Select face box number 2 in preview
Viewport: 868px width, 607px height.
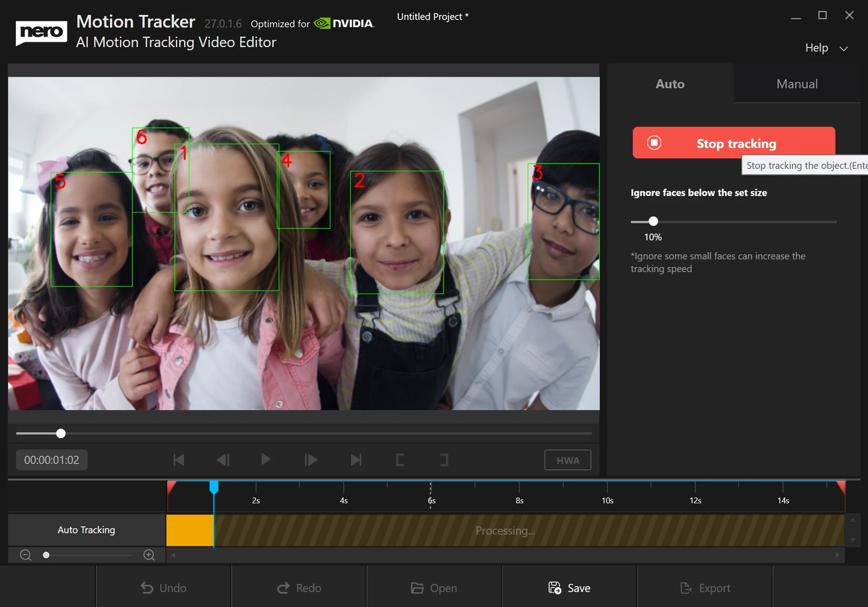click(x=396, y=232)
